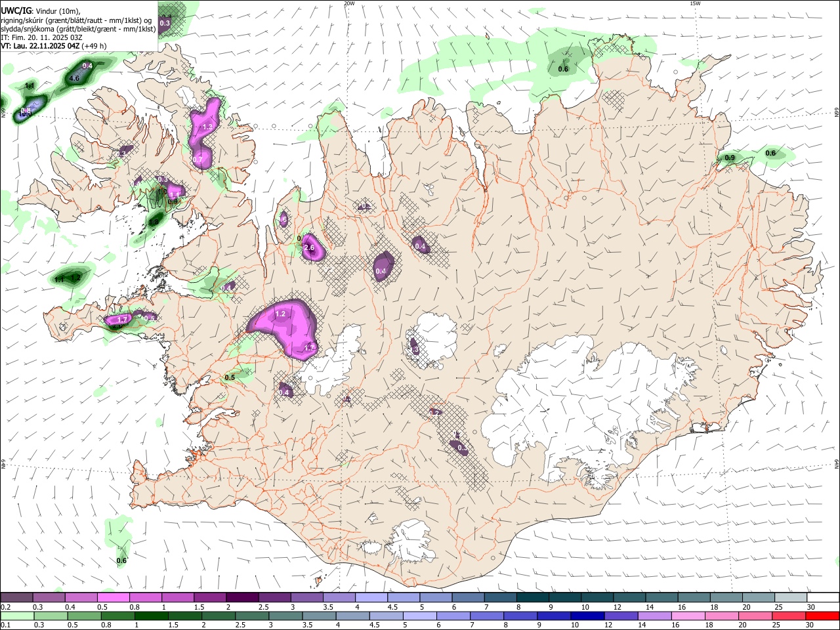Click the 'Vindur (10m)' label in the header
This screenshot has width=840, height=630.
[59, 11]
